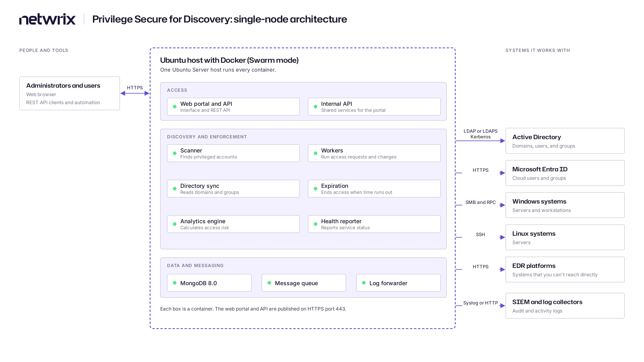Click the 'Syslog or HTTP' connection label

click(481, 303)
